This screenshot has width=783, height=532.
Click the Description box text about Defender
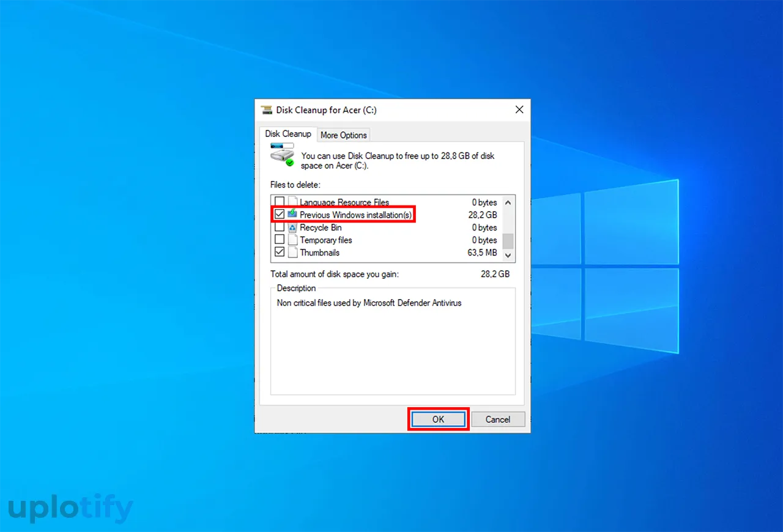pos(369,303)
